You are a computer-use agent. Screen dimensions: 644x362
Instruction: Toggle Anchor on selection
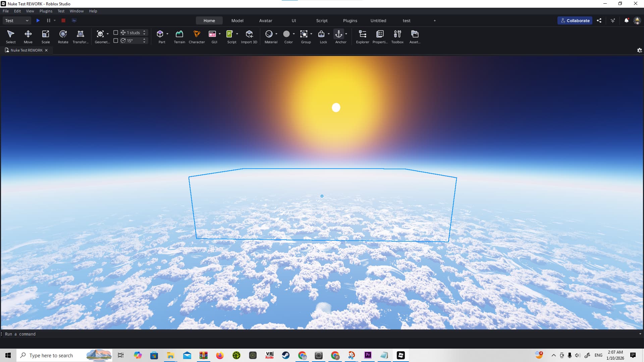coord(339,37)
